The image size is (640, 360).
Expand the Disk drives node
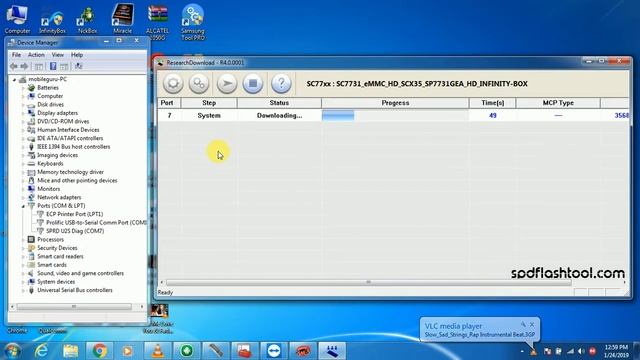coord(23,105)
